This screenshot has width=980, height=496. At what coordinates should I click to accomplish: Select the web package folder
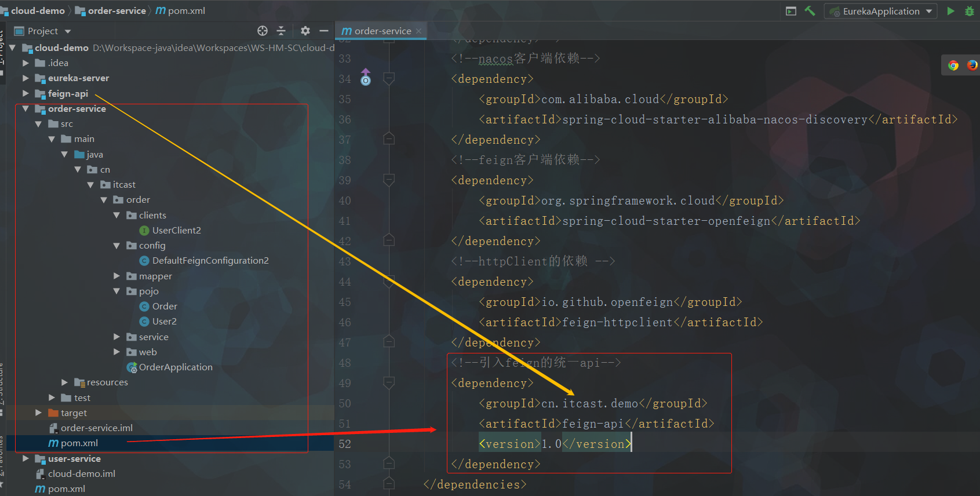pyautogui.click(x=148, y=352)
